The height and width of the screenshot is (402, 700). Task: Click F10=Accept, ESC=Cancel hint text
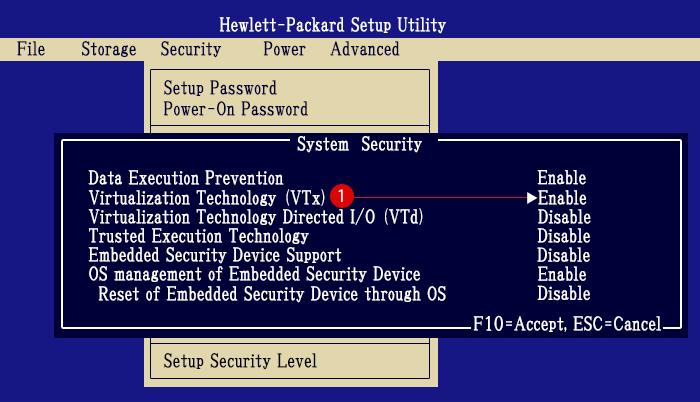(567, 324)
